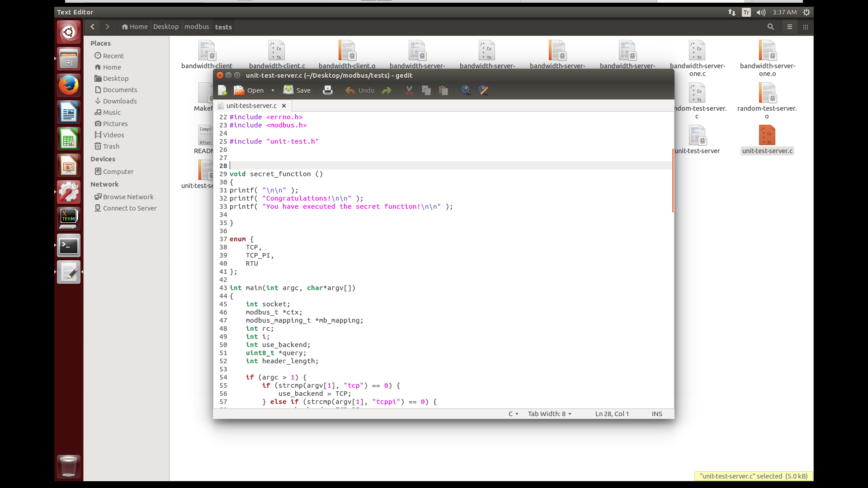Go to the modbus breadcrumb folder
Screen dimensions: 868x488
pyautogui.click(x=197, y=27)
